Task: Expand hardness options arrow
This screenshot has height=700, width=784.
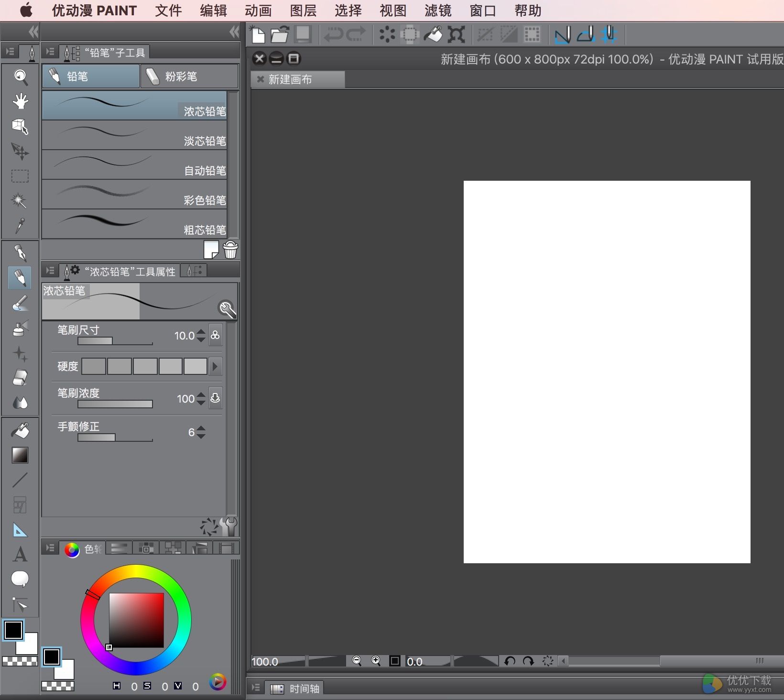Action: (x=215, y=367)
